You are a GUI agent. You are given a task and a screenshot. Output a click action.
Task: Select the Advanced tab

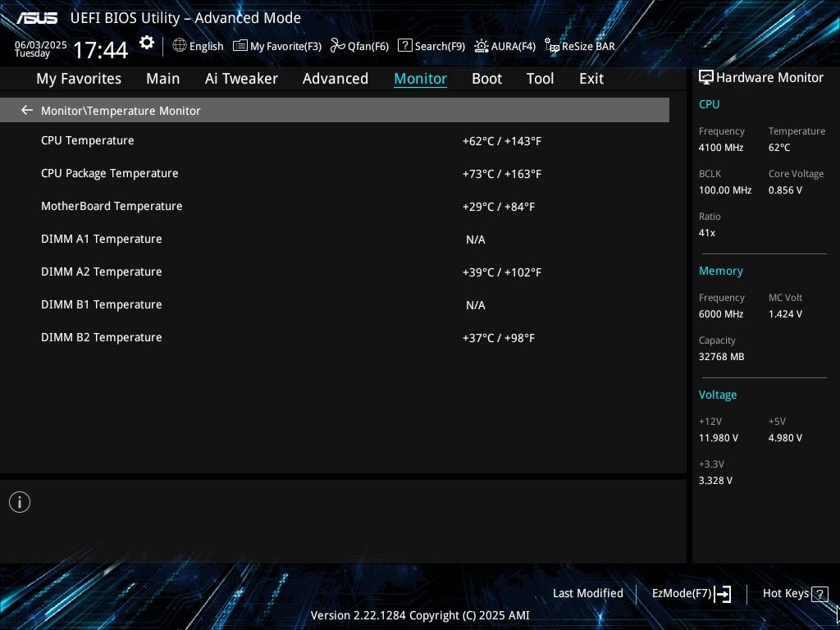pos(336,79)
